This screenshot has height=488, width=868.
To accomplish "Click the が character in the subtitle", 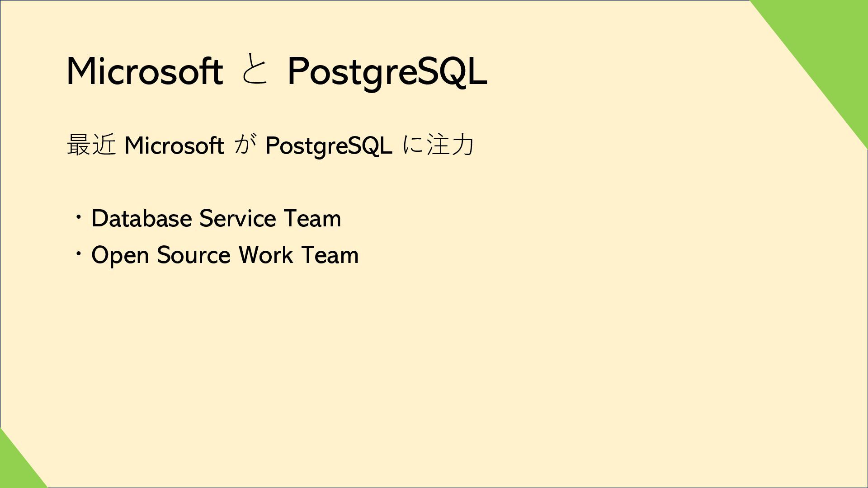I will (x=245, y=144).
